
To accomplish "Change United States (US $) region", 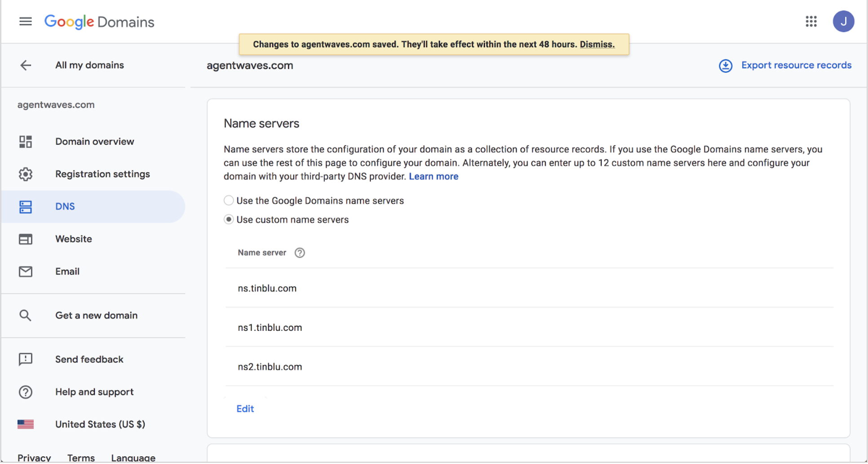I will pyautogui.click(x=100, y=424).
